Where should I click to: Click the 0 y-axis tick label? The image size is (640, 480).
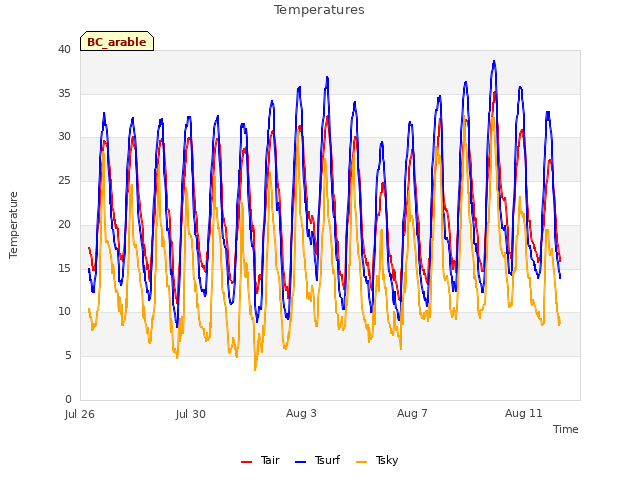click(68, 399)
